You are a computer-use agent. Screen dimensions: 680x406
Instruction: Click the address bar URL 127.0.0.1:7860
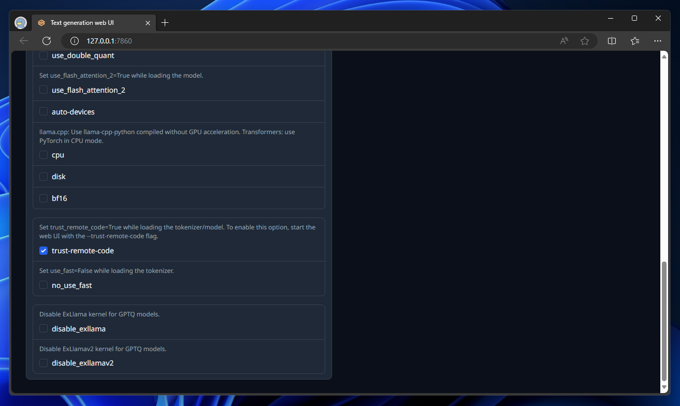109,41
